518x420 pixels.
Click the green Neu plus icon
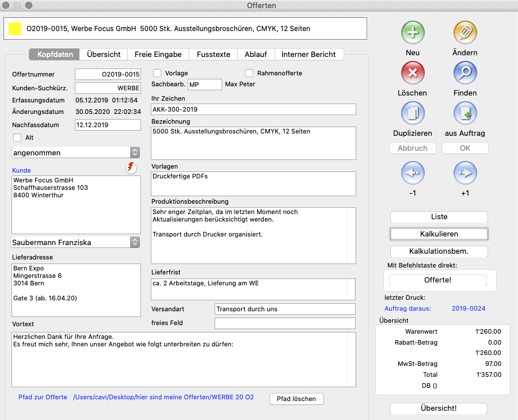(x=412, y=33)
